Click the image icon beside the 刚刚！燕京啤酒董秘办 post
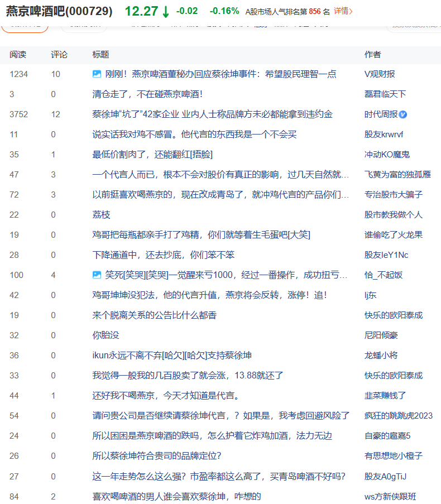The width and height of the screenshot is (441, 504). [x=97, y=74]
